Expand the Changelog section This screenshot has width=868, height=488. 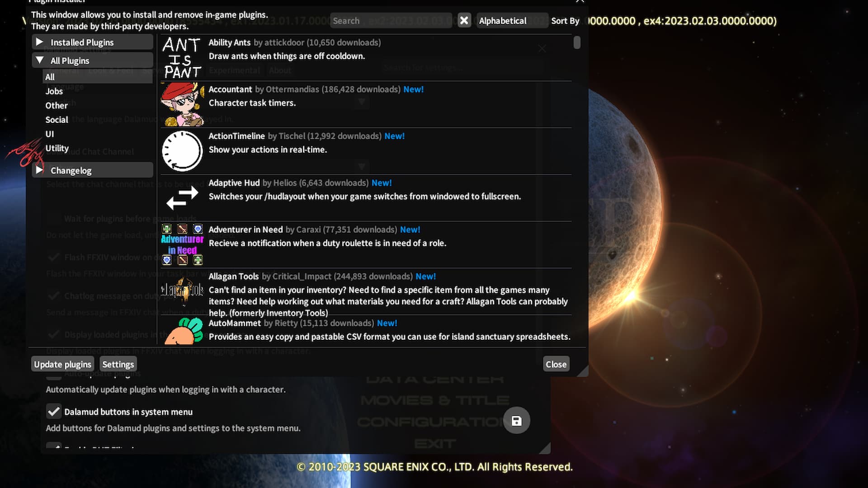[93, 170]
